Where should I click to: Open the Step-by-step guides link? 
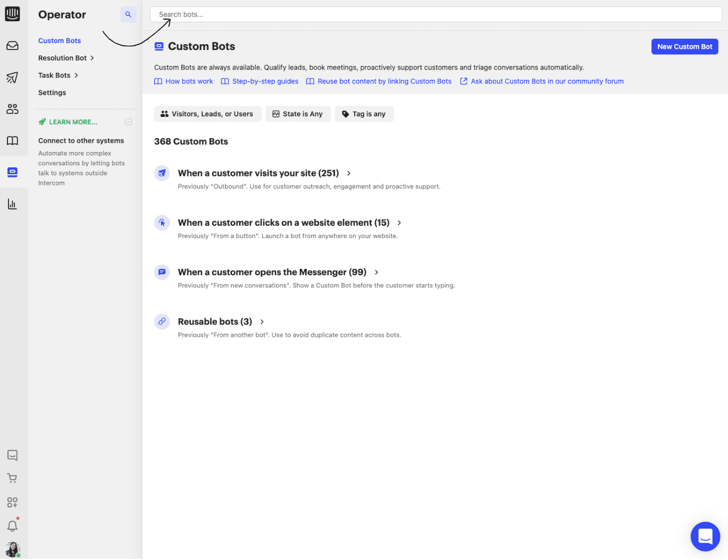pos(260,81)
